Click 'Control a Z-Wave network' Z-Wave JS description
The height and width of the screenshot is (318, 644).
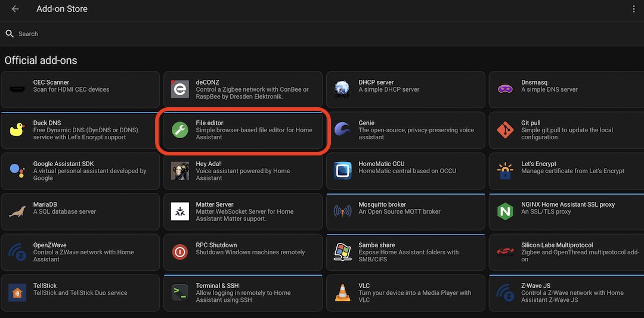pos(572,296)
